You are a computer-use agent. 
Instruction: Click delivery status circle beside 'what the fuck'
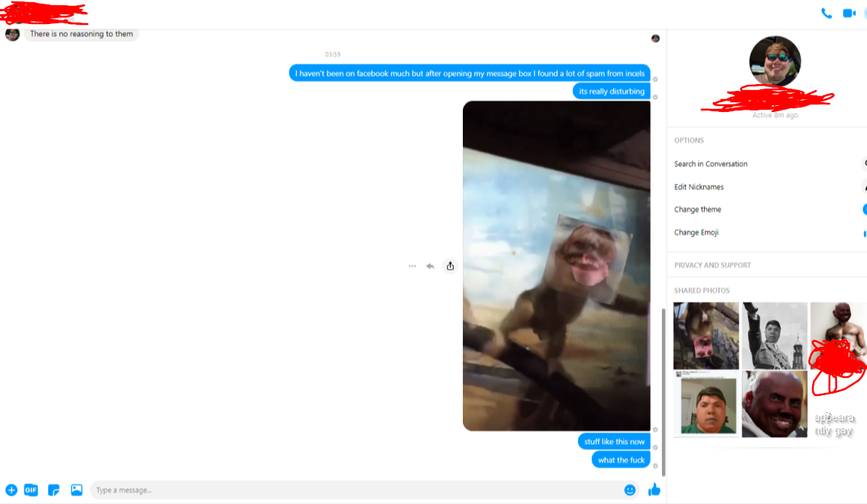point(655,466)
